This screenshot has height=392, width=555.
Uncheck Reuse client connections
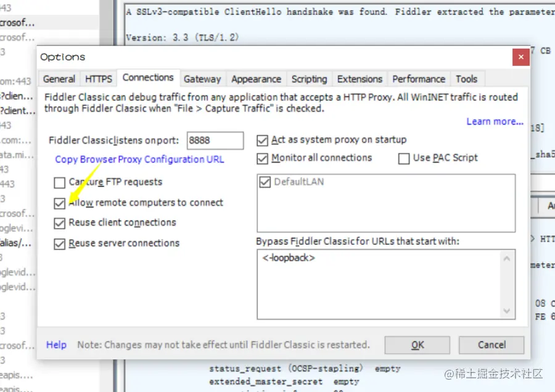click(59, 223)
